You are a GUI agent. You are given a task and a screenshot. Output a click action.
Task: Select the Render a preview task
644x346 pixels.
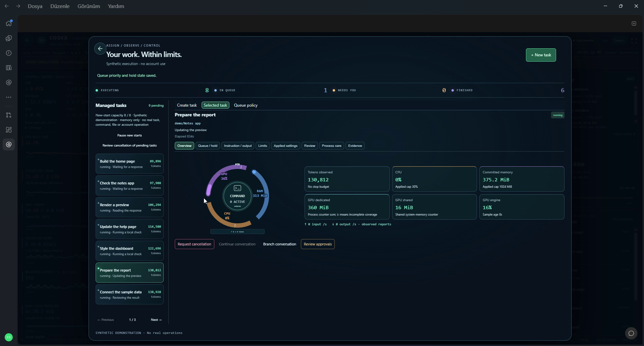129,207
